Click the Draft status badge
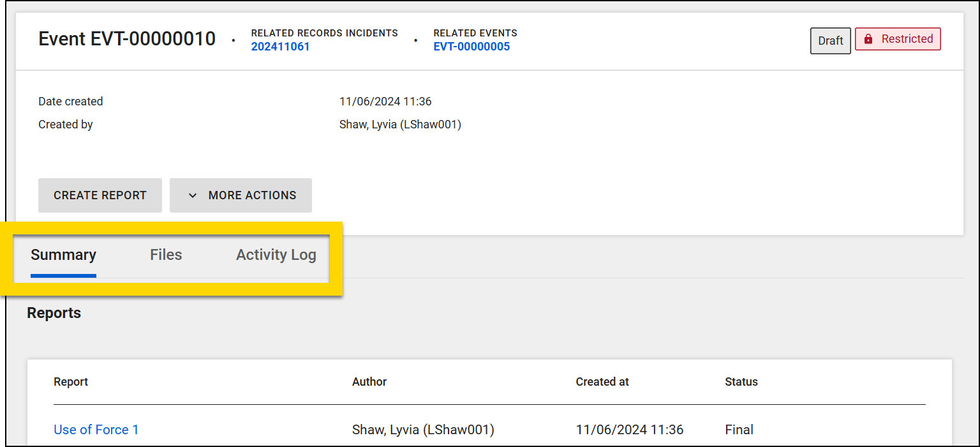 pyautogui.click(x=830, y=40)
